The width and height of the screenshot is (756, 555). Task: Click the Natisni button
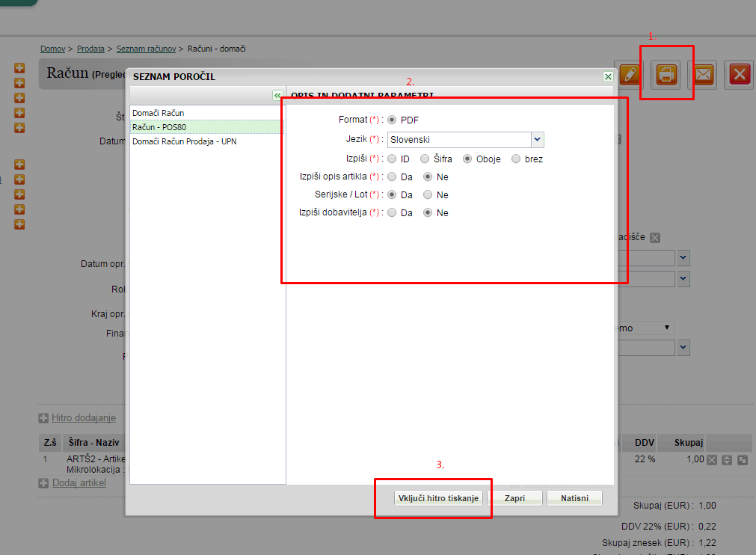pos(574,498)
